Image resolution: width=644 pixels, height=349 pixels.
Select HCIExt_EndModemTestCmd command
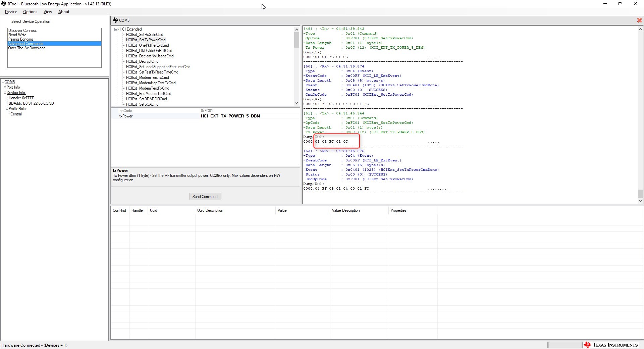click(149, 94)
